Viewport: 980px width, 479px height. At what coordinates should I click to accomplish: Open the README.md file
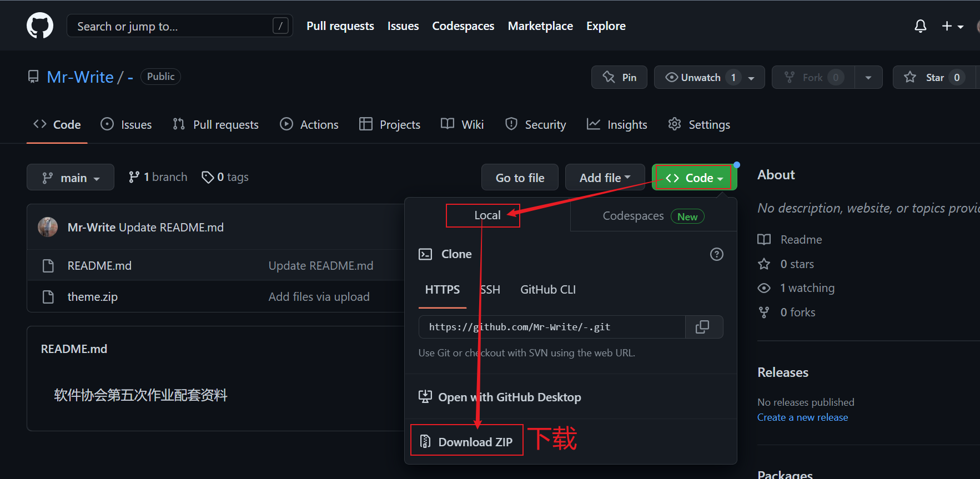[x=99, y=265]
